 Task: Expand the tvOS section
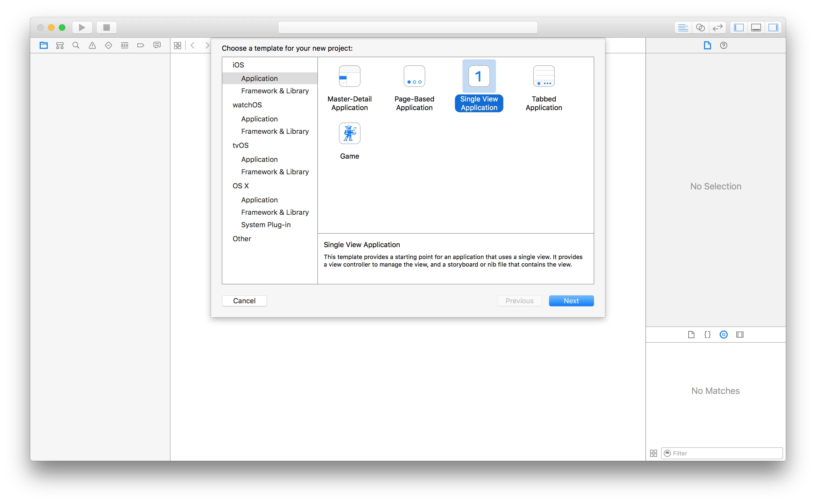(x=240, y=145)
